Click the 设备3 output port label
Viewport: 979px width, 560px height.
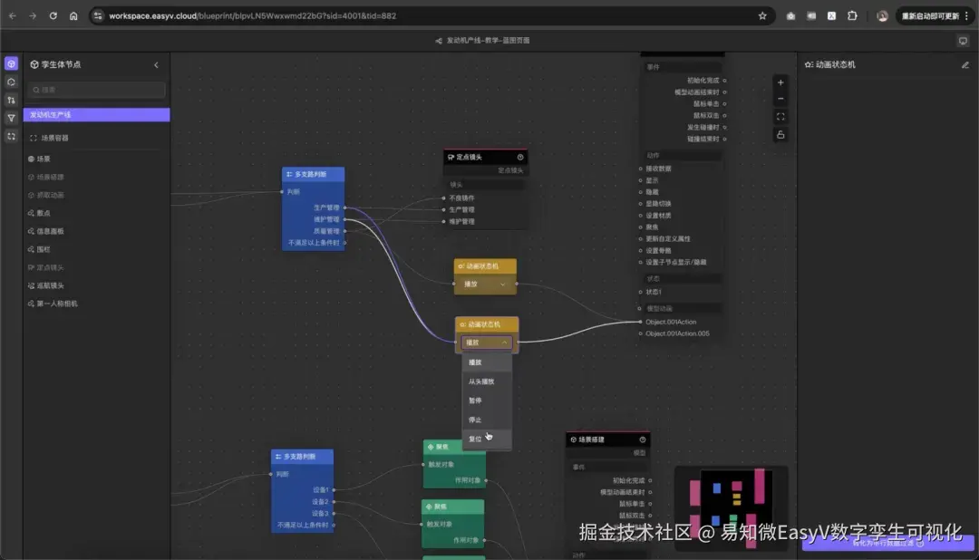click(x=320, y=514)
